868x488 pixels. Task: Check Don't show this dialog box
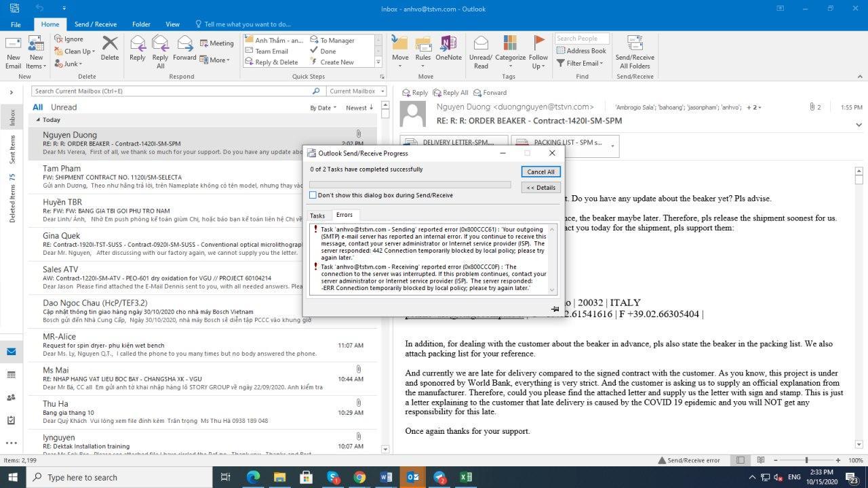tap(313, 195)
